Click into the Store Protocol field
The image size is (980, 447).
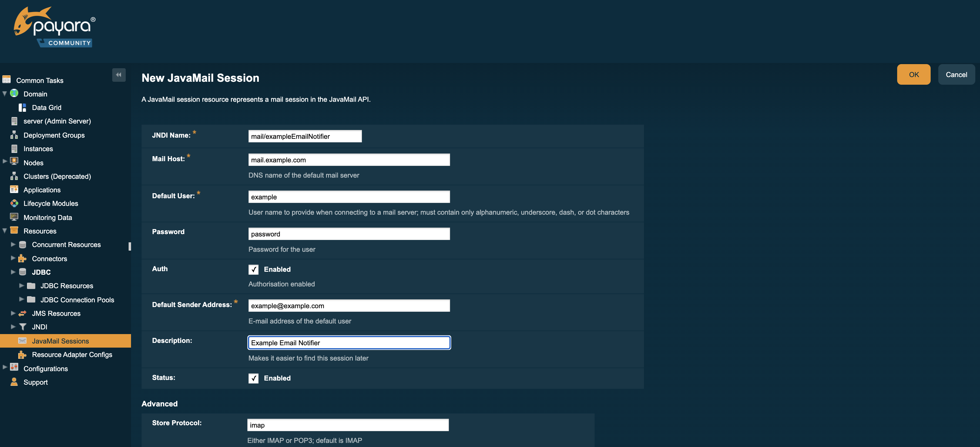[x=348, y=425]
